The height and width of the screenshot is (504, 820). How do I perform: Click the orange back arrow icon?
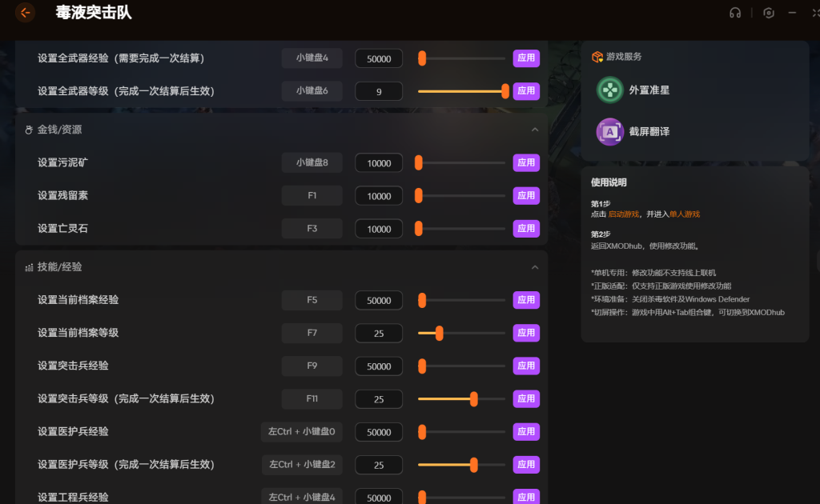click(x=26, y=13)
